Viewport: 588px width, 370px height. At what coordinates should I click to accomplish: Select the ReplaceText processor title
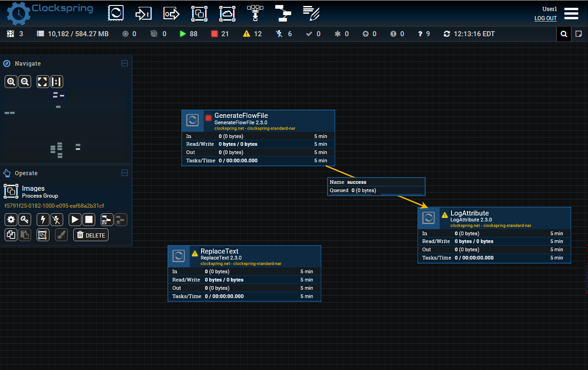coord(219,251)
